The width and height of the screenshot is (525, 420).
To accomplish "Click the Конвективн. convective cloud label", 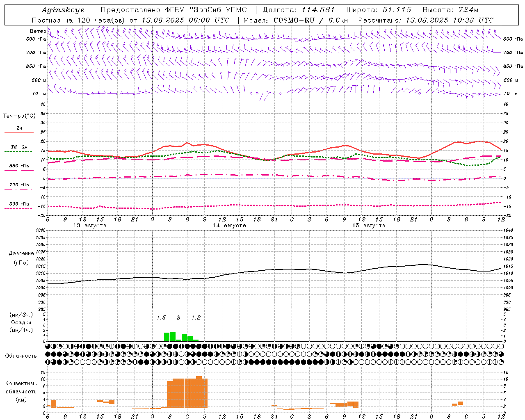I will [x=21, y=383].
